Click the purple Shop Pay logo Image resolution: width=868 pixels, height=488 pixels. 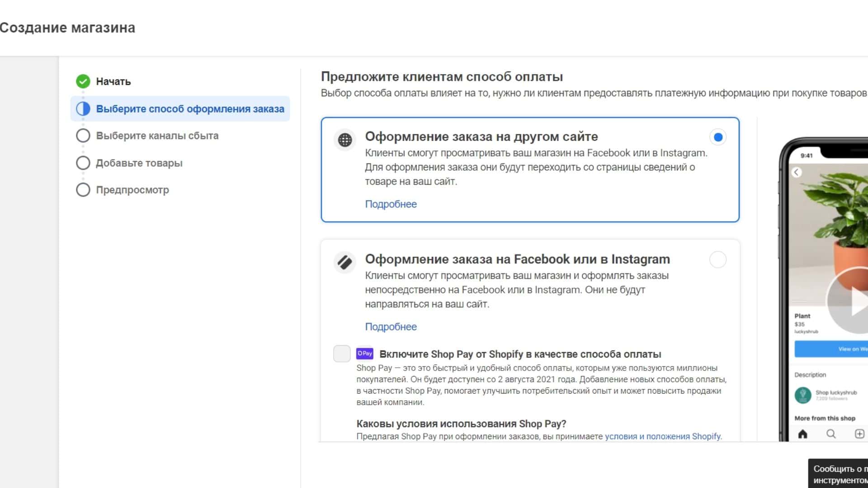pyautogui.click(x=365, y=353)
